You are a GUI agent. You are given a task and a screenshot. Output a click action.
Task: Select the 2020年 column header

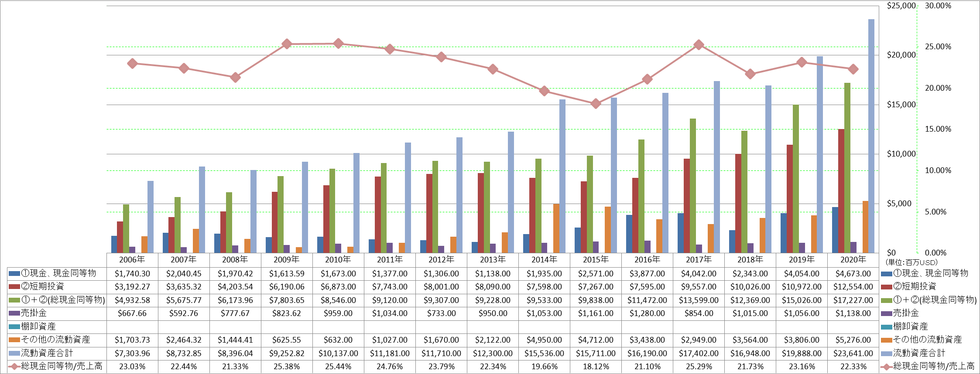point(853,260)
